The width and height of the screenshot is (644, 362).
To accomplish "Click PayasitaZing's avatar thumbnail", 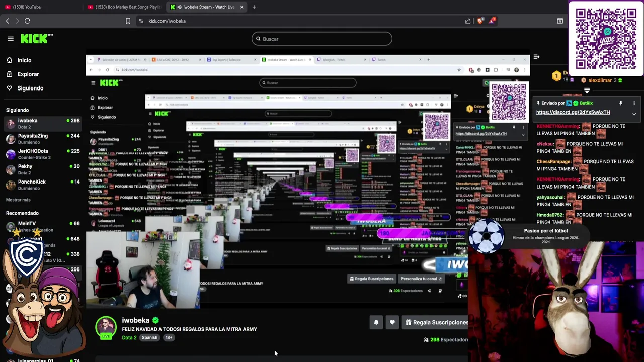I will (11, 139).
